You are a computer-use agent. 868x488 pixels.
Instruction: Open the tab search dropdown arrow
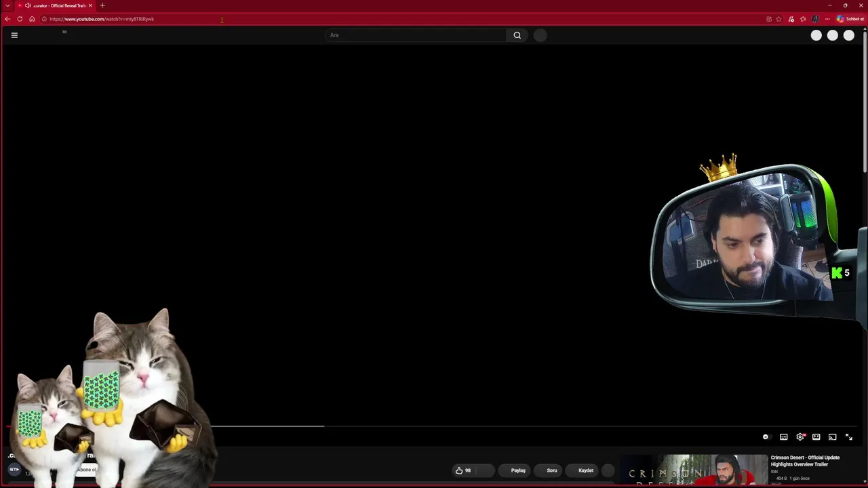7,5
